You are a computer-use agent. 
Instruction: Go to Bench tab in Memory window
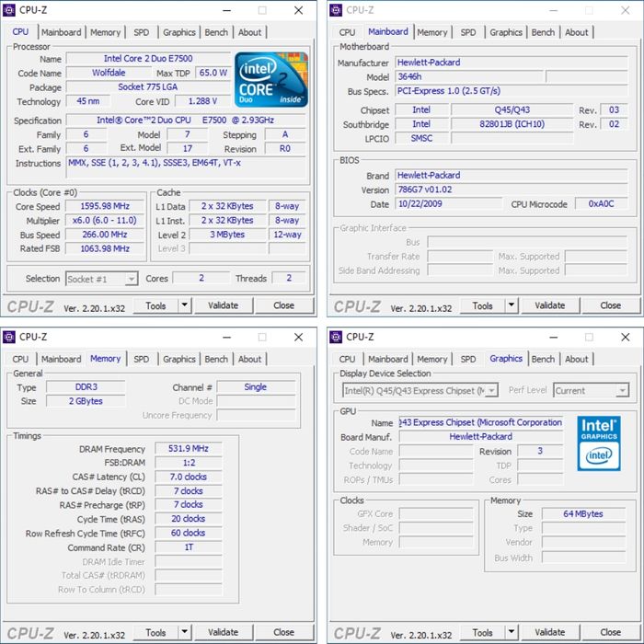coord(216,360)
